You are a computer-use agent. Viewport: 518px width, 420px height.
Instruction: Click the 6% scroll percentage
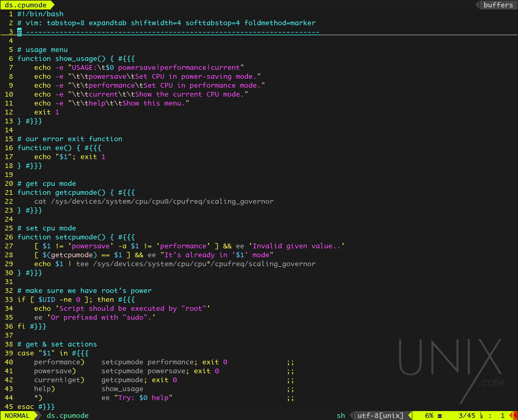[x=429, y=415]
